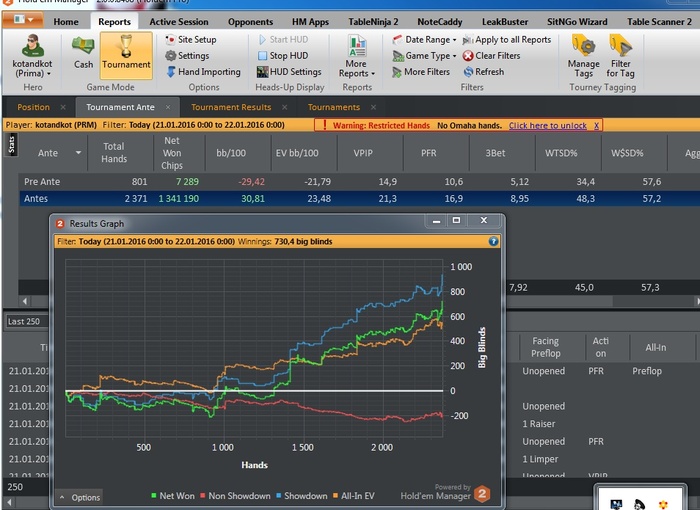Select the Antes row

(x=359, y=199)
